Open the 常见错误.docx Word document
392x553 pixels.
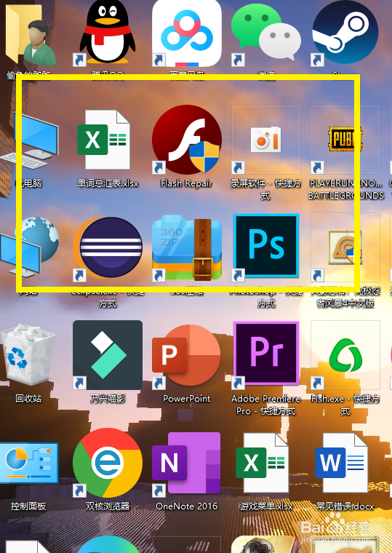pyautogui.click(x=341, y=463)
